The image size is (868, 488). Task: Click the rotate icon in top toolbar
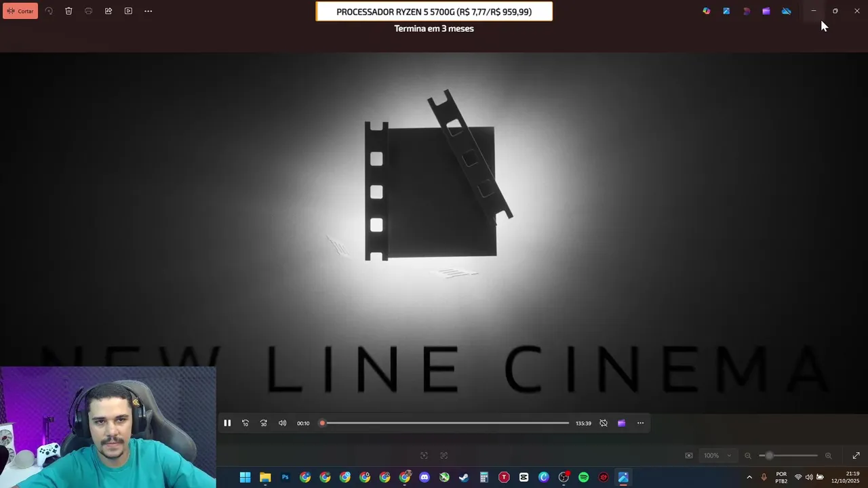click(x=49, y=11)
